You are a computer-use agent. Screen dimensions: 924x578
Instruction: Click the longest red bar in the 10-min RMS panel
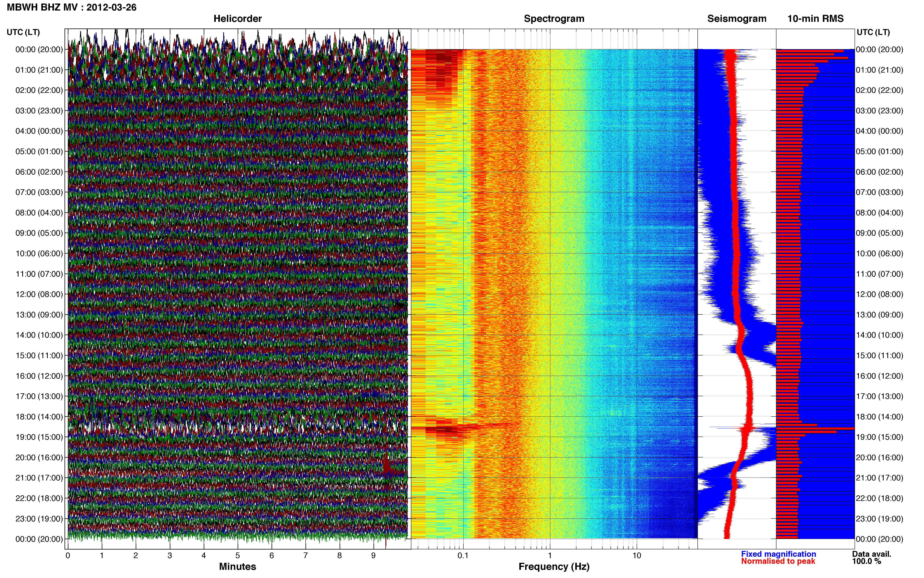(815, 429)
